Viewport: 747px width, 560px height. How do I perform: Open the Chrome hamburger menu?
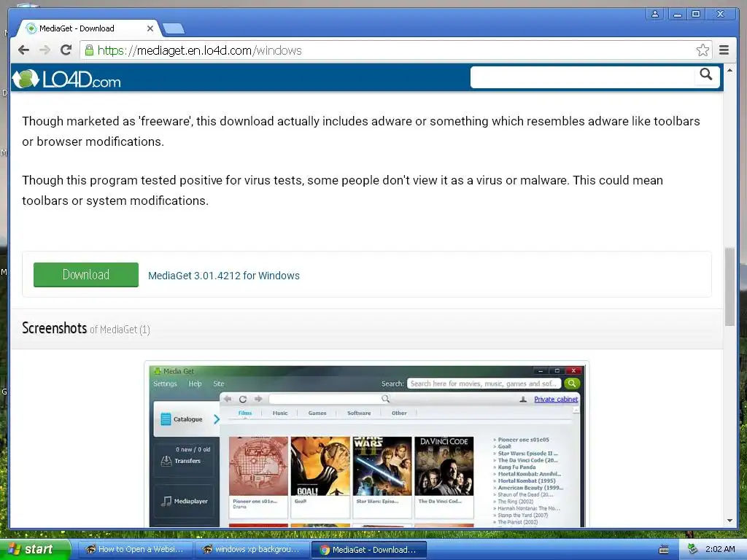(x=724, y=50)
